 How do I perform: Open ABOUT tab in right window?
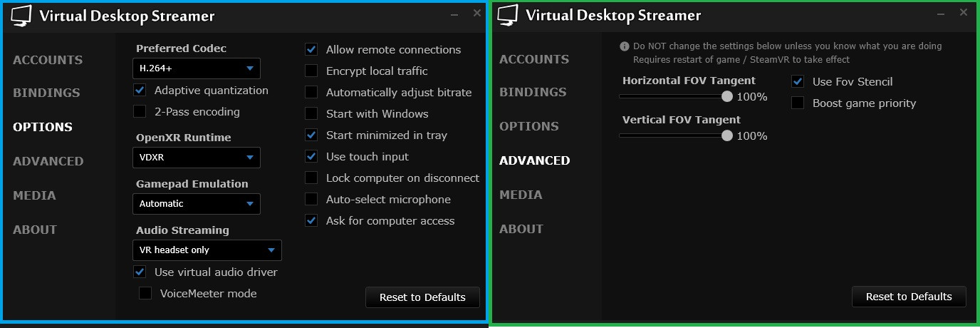521,229
